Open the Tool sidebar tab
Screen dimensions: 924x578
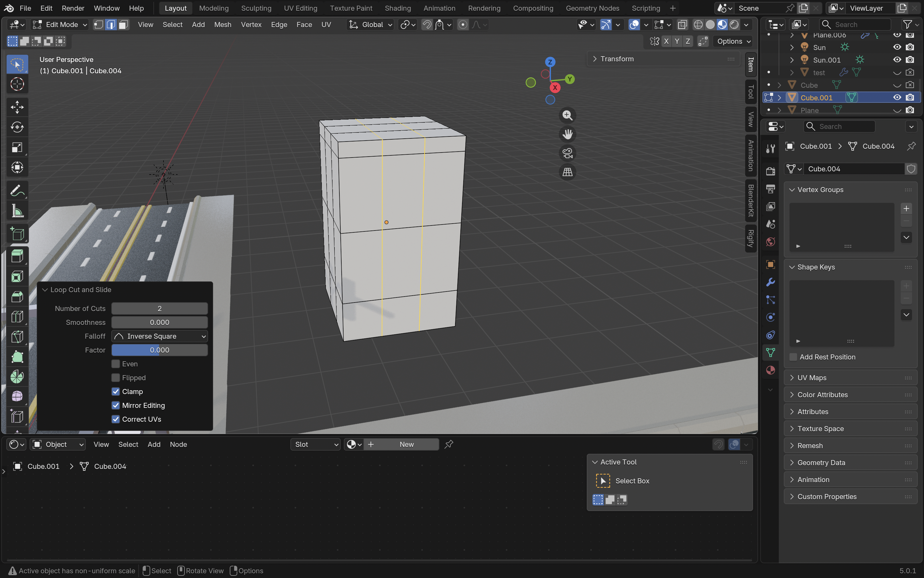click(751, 92)
